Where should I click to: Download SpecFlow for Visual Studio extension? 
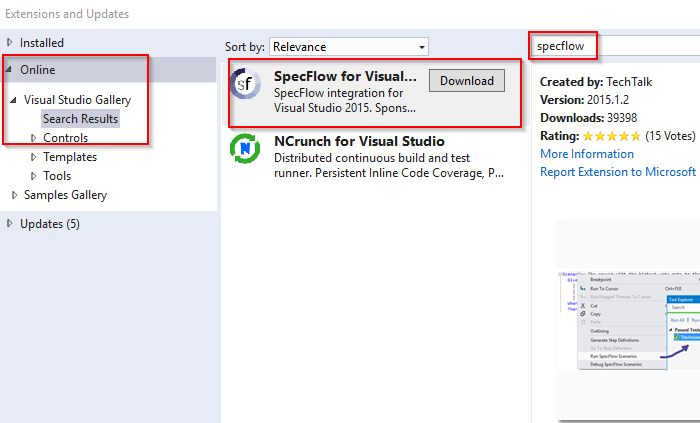467,80
